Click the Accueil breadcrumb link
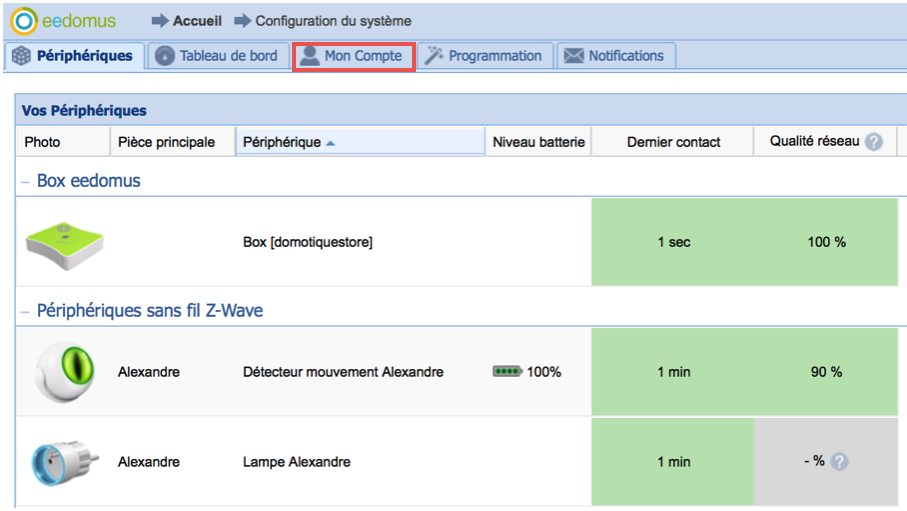 (x=197, y=21)
